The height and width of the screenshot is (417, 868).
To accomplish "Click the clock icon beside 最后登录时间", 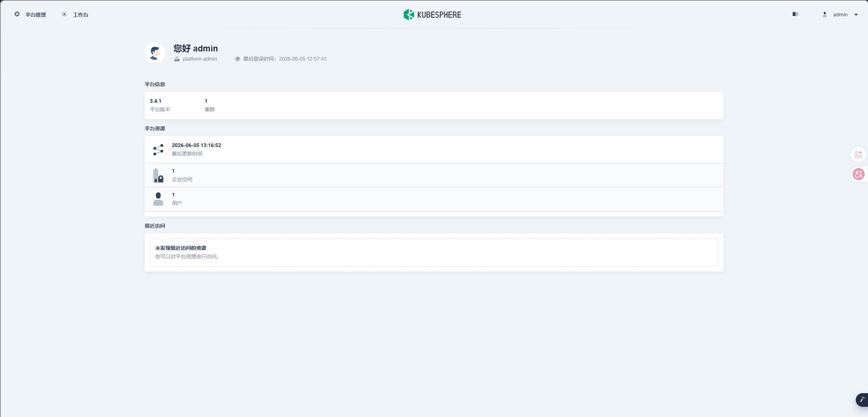I will click(238, 59).
